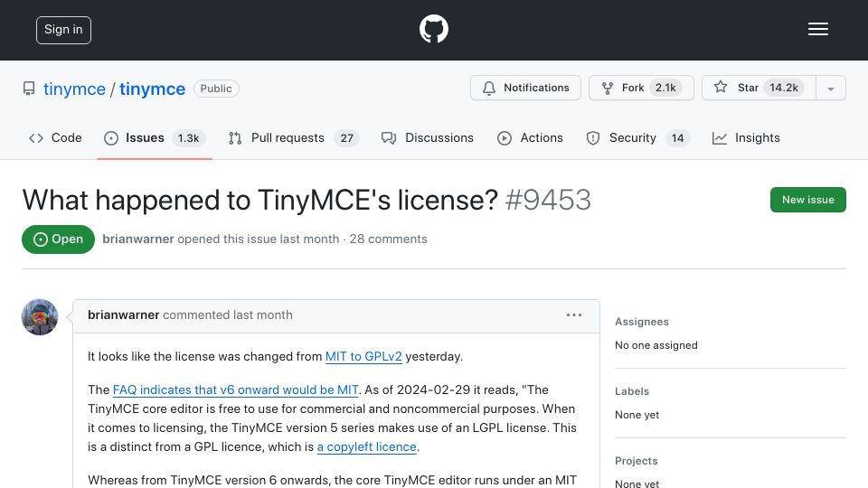This screenshot has width=868, height=488.
Task: Open the Security tab
Action: 637,137
